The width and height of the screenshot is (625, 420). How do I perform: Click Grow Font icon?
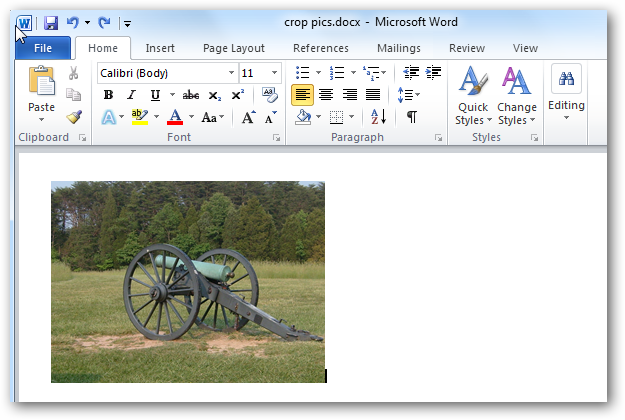tap(248, 117)
